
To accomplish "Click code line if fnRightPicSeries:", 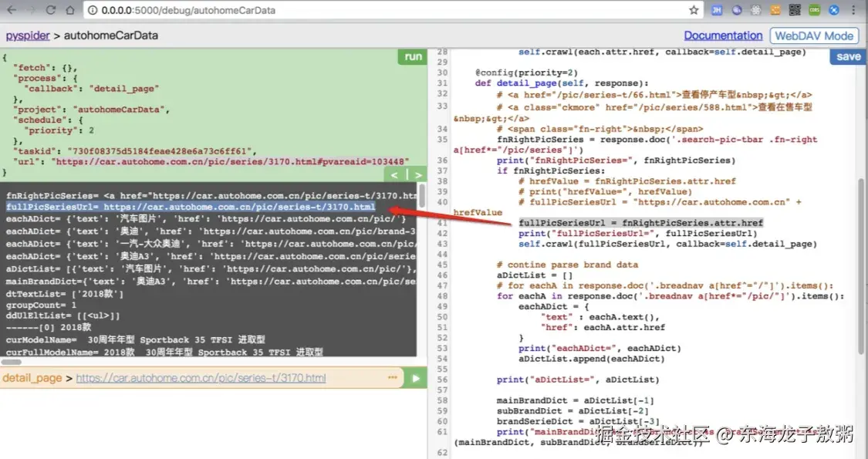I will pyautogui.click(x=551, y=171).
